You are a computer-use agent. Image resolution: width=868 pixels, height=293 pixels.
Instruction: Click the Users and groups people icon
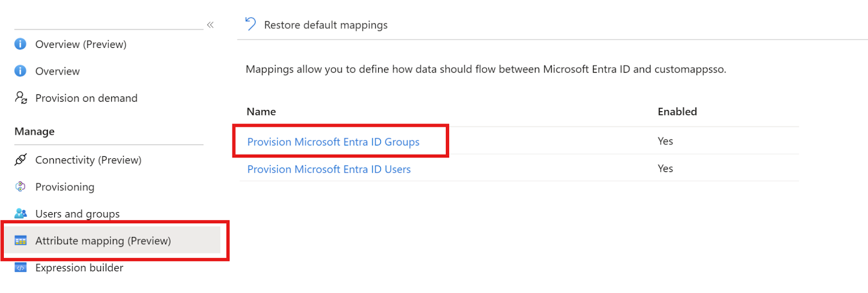[21, 213]
